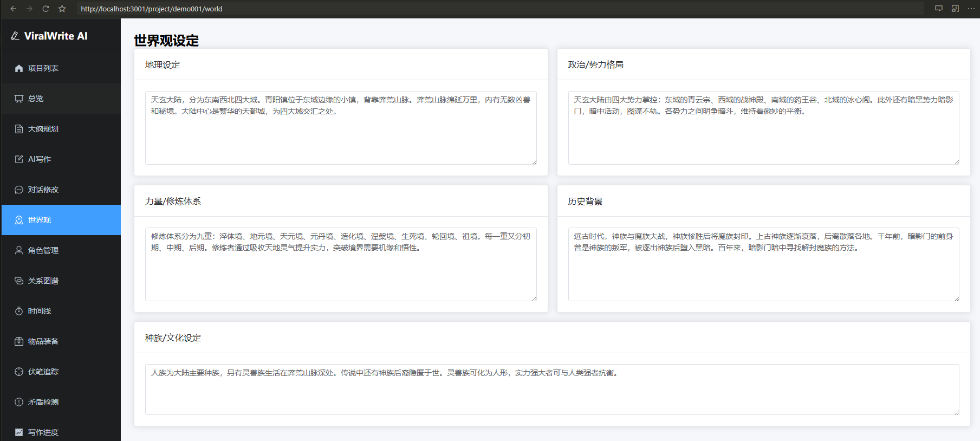Open the 总览 menu item
The width and height of the screenshot is (980, 441).
61,99
